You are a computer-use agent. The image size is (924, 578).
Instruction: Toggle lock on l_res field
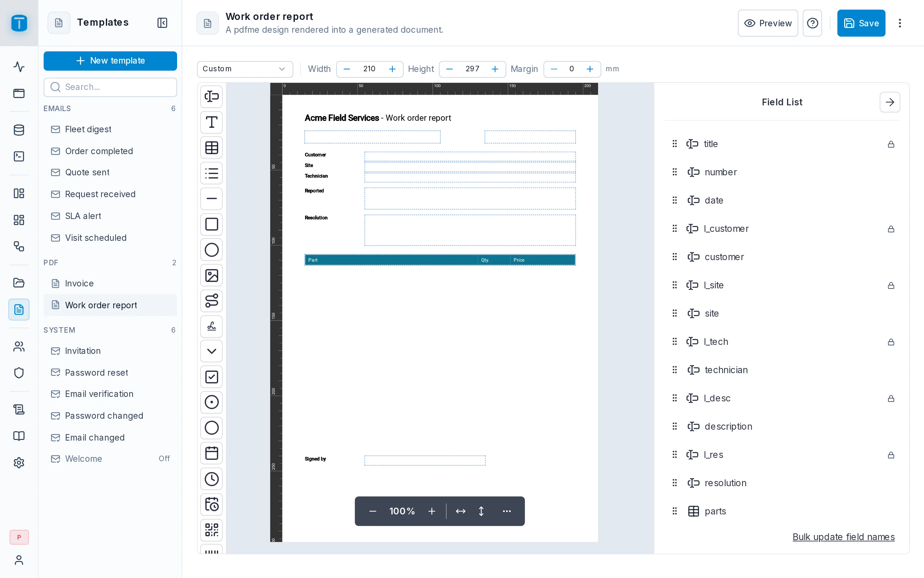click(x=891, y=455)
